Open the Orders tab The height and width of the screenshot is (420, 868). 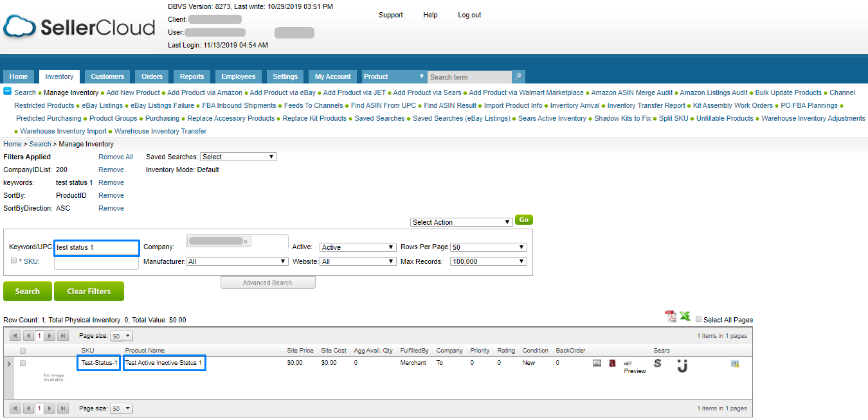[152, 76]
